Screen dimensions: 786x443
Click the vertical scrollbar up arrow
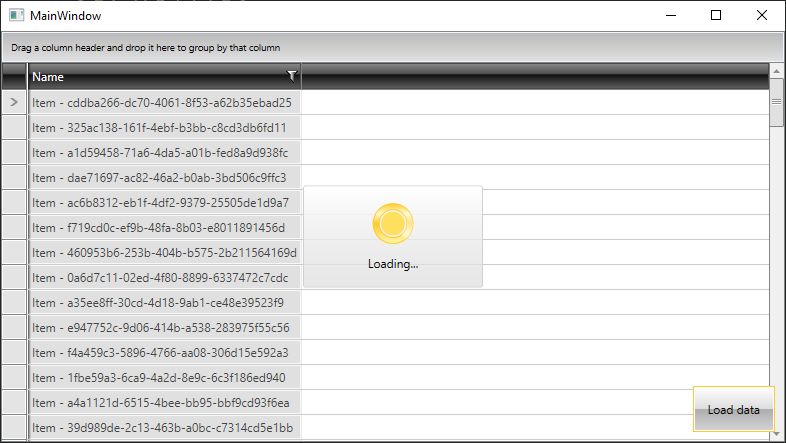pos(776,72)
